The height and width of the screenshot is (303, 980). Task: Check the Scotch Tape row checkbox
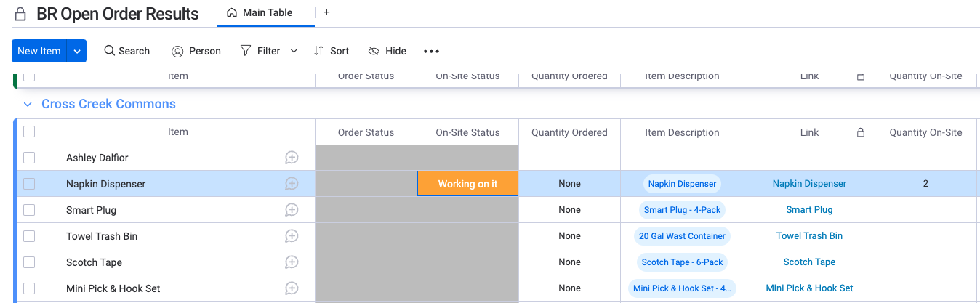29,262
